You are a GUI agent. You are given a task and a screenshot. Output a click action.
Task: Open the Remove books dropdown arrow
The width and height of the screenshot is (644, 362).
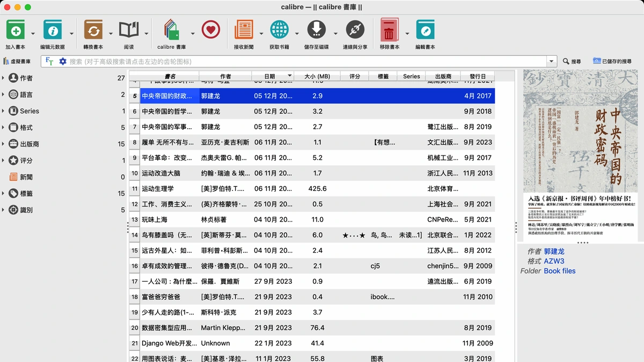click(407, 33)
